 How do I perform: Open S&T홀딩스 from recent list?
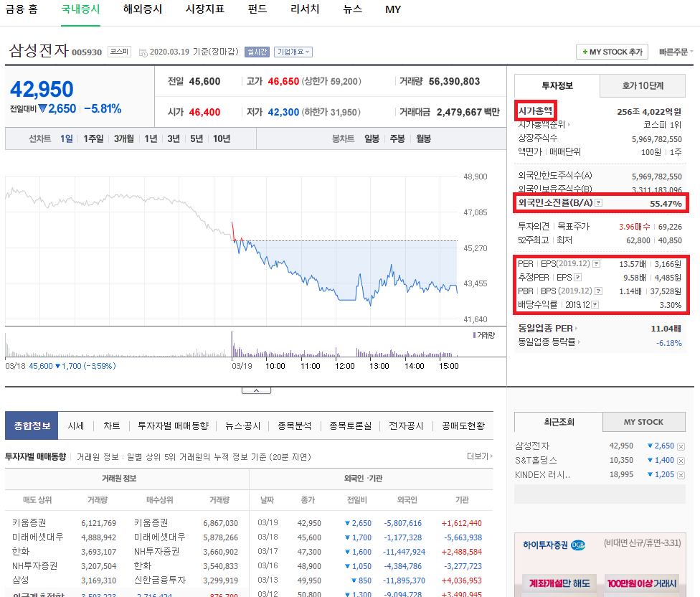click(x=536, y=461)
